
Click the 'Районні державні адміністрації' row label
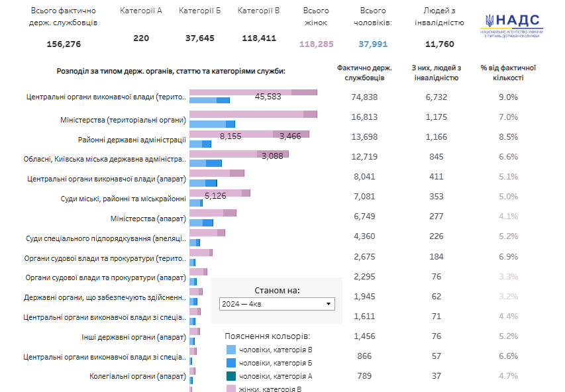click(x=132, y=140)
